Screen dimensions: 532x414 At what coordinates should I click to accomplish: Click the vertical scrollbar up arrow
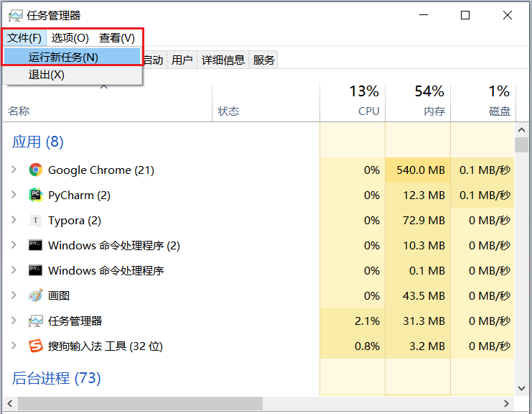tap(521, 130)
